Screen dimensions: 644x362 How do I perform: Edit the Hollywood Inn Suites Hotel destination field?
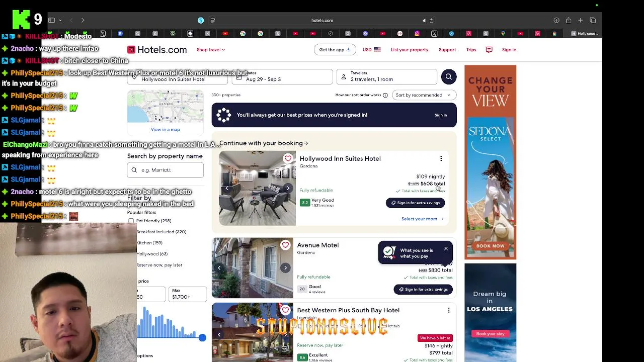coord(179,76)
